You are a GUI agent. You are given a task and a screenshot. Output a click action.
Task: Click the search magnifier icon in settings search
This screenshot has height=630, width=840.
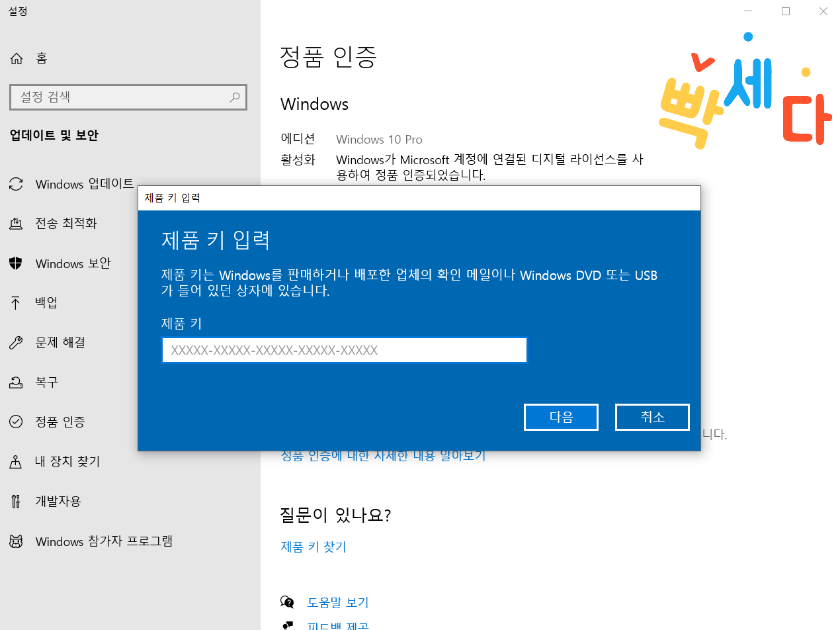point(234,97)
